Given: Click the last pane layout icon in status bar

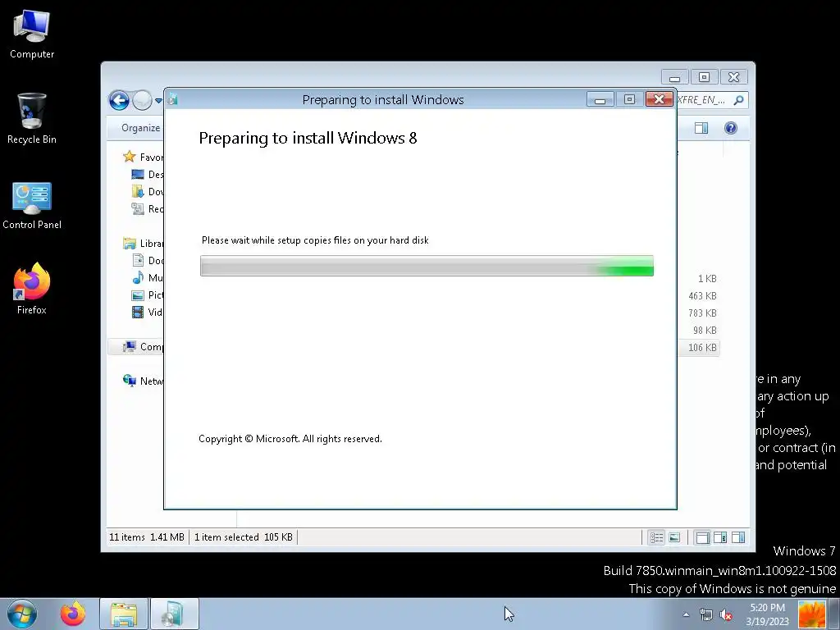Looking at the screenshot, I should click(738, 537).
